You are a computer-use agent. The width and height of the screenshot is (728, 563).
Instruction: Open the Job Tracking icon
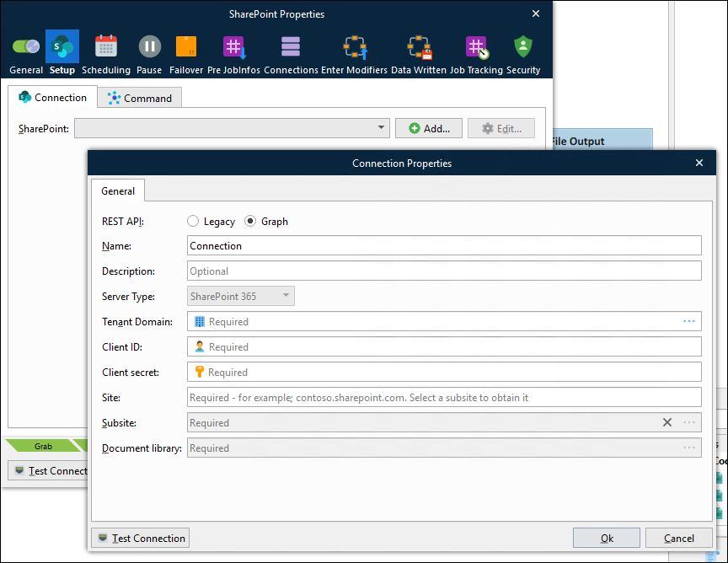[477, 47]
